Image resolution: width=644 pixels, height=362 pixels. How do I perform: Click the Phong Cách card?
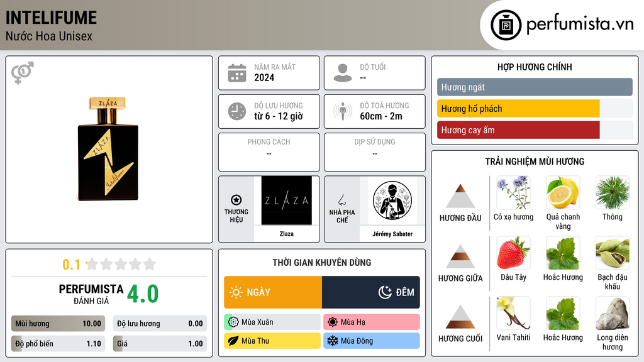[269, 152]
